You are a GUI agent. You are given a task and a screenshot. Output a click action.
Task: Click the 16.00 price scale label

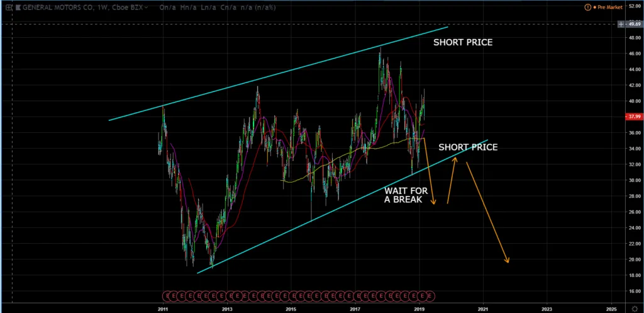pyautogui.click(x=634, y=291)
